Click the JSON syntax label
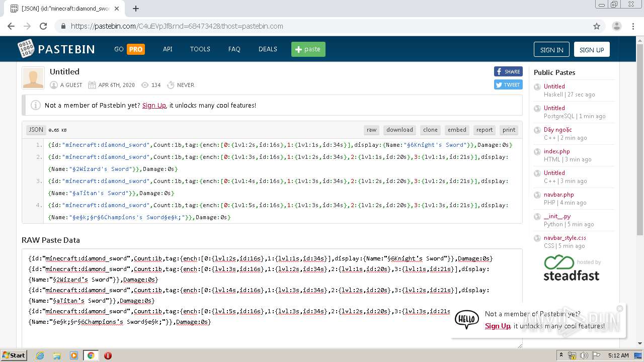The width and height of the screenshot is (644, 362). click(x=36, y=130)
